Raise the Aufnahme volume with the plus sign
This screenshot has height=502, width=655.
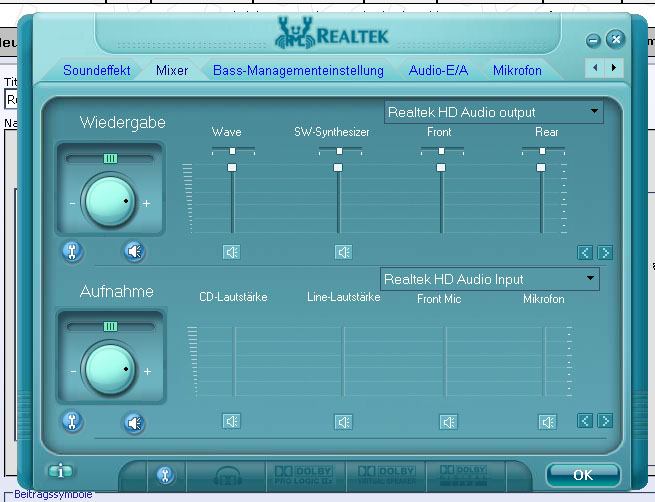[147, 371]
